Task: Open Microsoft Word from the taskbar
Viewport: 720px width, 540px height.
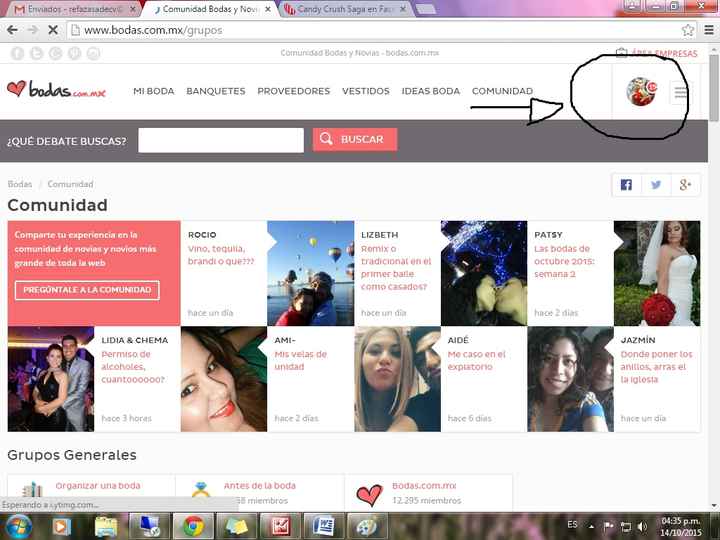Action: coord(323,525)
